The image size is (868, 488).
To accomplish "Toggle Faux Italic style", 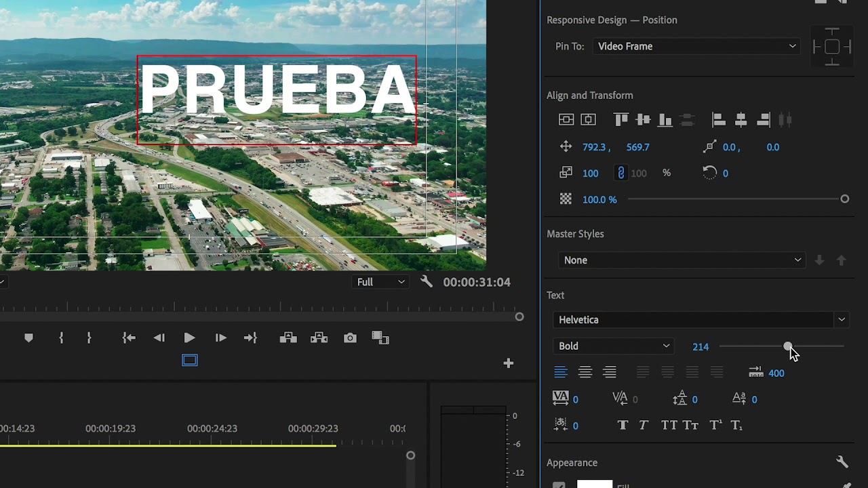I will 644,425.
